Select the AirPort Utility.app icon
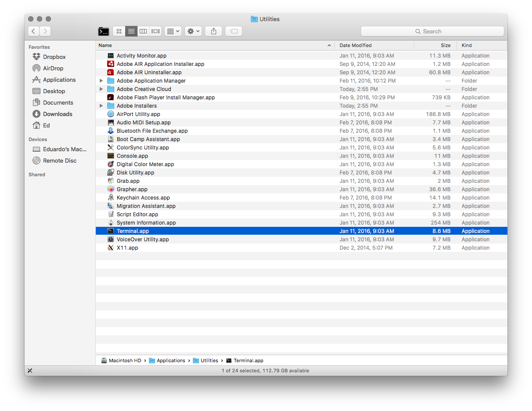Viewport: 532px width, 411px height. coord(111,114)
